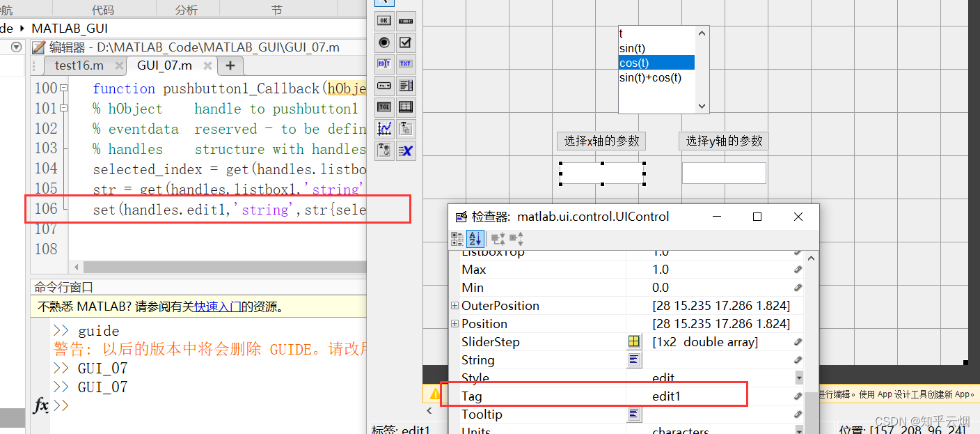Viewport: 980px width, 434px height.
Task: Enable alphabetical sorting in the inspector
Action: pos(475,238)
